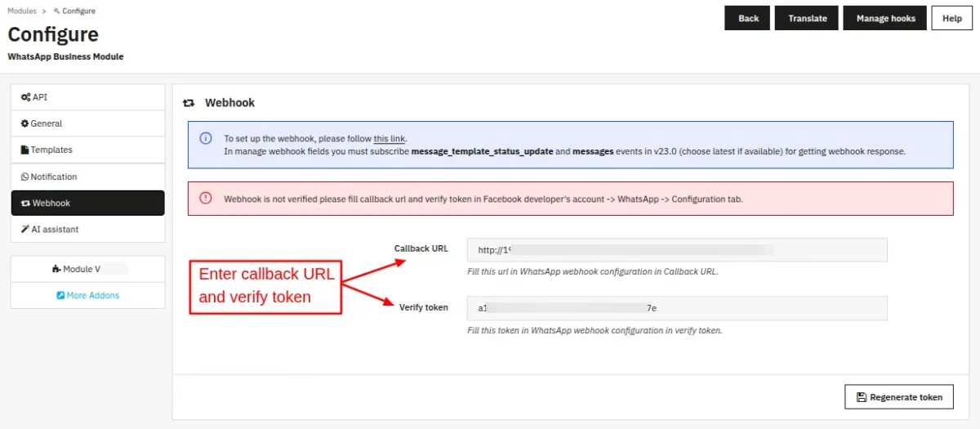The height and width of the screenshot is (429, 980).
Task: Click the Webhook heading arrows icon
Action: (189, 103)
